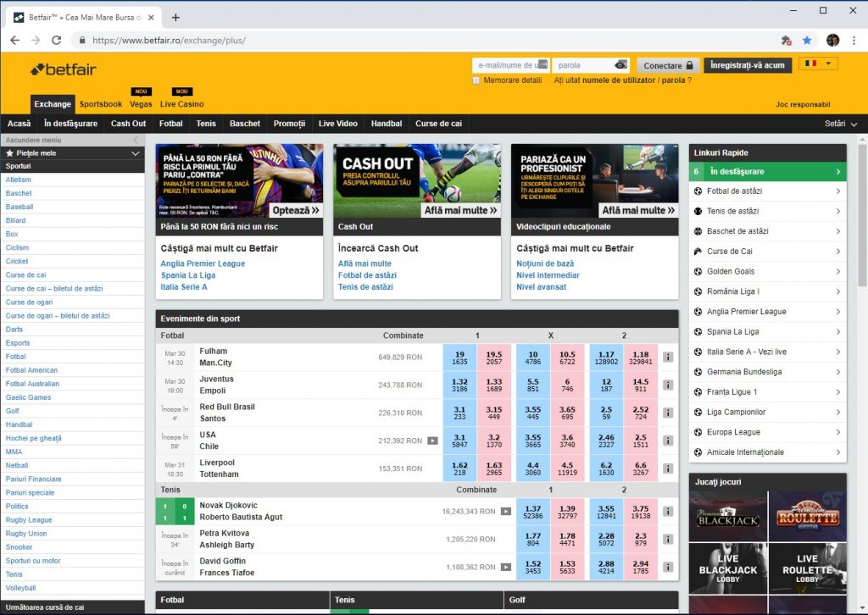Viewport: 868px width, 615px height.
Task: Open Europa League chevron
Action: [x=838, y=433]
